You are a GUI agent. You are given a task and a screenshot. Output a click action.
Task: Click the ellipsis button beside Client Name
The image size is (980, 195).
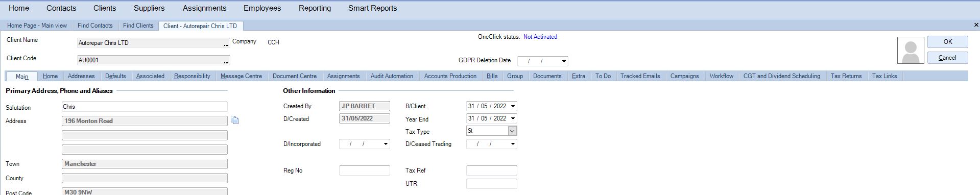pos(226,43)
